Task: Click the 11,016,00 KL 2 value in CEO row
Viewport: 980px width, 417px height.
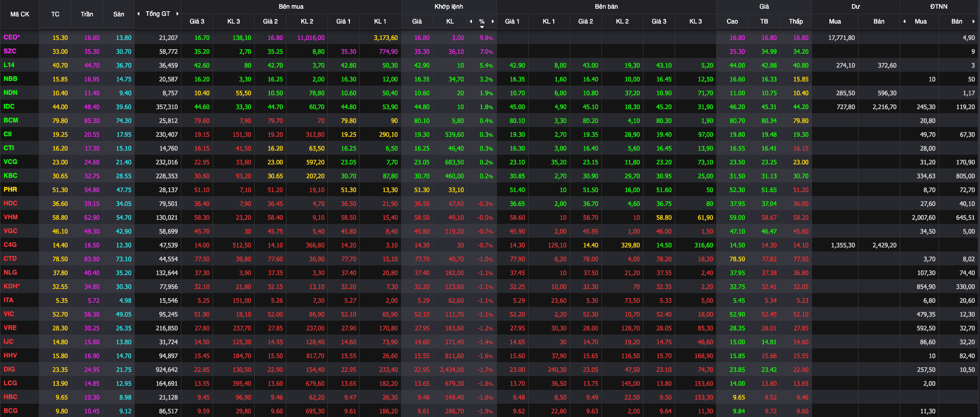Action: coord(311,38)
